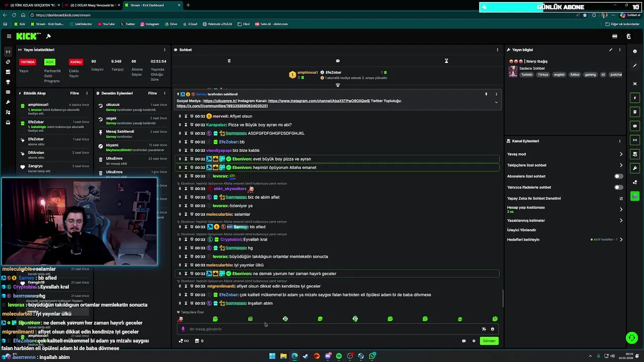Toggle chat bubble panel icon in right sidebar
This screenshot has width=644, height=362.
635,126
